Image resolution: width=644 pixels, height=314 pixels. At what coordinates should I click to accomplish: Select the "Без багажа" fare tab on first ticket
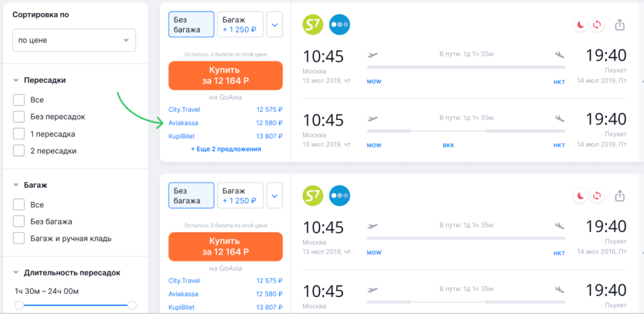[191, 25]
